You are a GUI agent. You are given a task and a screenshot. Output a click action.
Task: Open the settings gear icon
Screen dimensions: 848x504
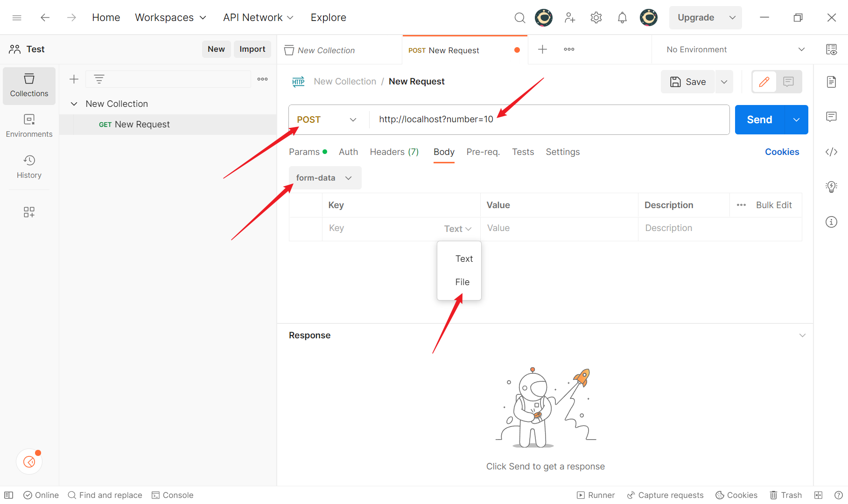(596, 18)
